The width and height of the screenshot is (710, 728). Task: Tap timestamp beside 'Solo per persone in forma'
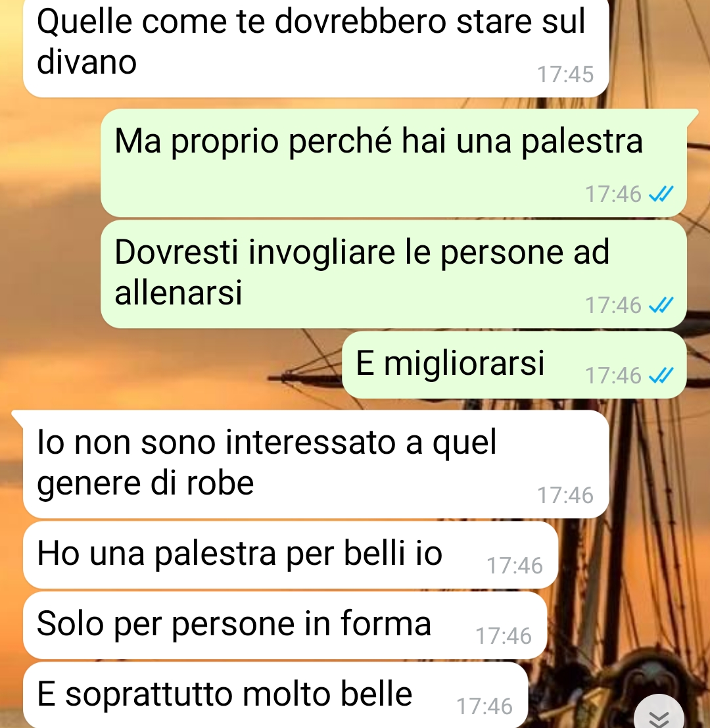pyautogui.click(x=504, y=636)
